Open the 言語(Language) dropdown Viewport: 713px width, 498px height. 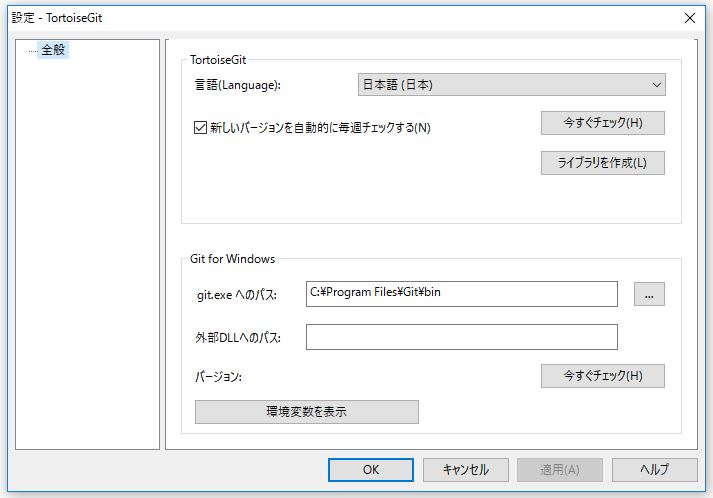(x=512, y=85)
